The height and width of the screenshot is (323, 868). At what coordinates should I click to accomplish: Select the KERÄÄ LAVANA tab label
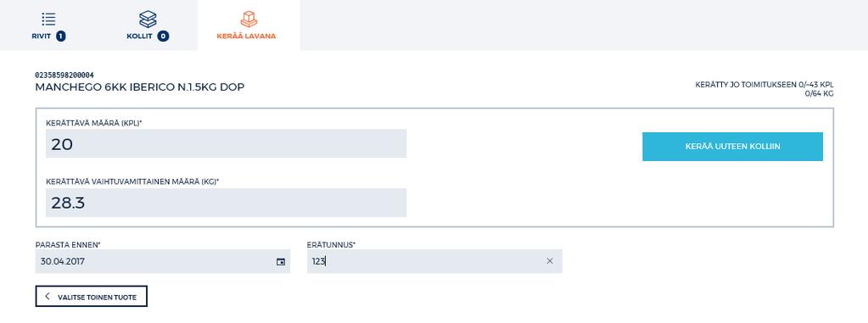[x=246, y=36]
